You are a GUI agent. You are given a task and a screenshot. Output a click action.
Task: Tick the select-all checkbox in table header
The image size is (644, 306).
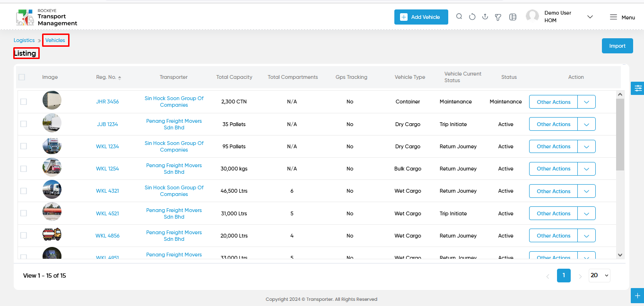22,77
